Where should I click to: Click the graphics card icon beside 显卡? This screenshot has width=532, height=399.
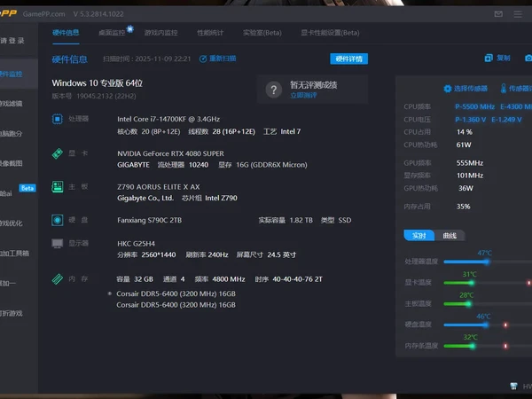[58, 153]
